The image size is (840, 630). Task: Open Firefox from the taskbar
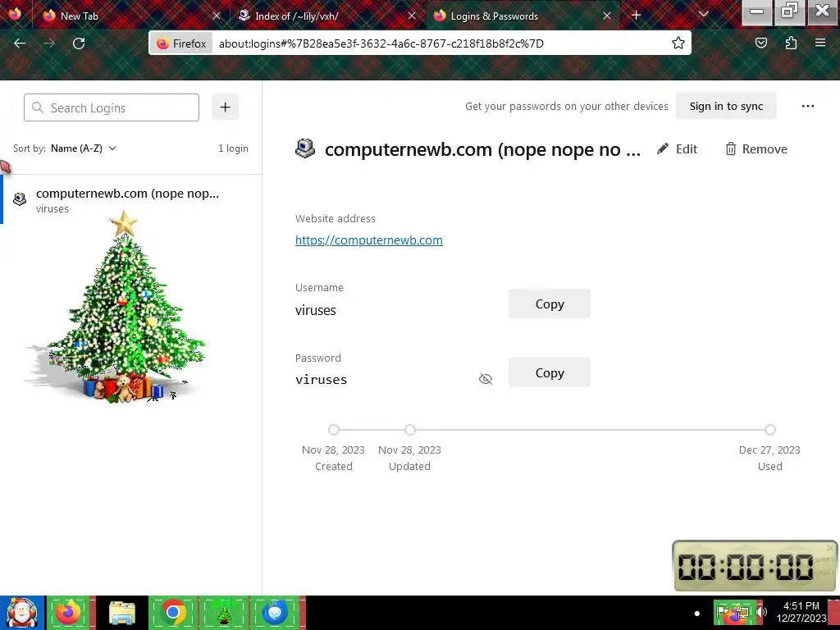tap(71, 613)
